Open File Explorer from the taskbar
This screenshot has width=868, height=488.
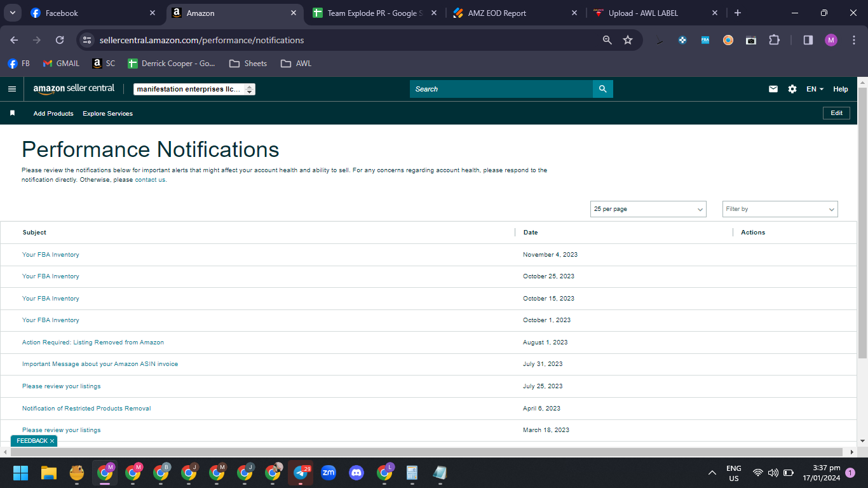(x=49, y=473)
